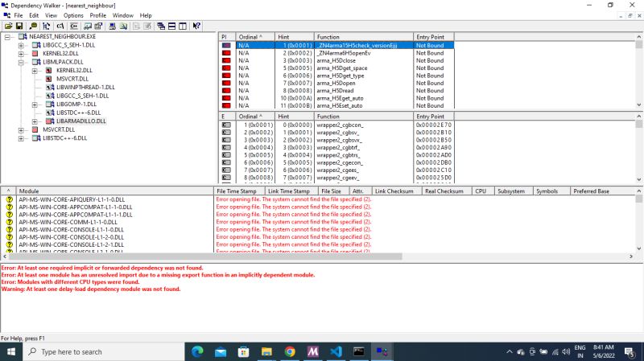Open File Explorer from the taskbar
The image size is (644, 361).
click(266, 352)
